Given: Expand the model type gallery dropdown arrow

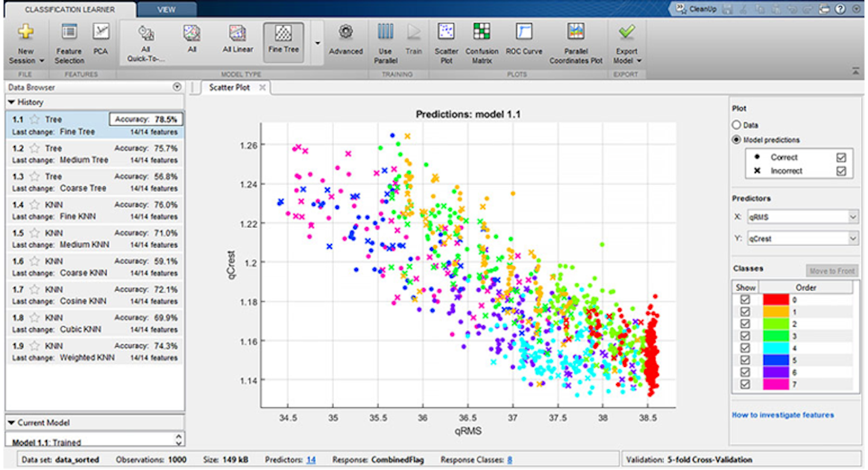Looking at the screenshot, I should (317, 43).
